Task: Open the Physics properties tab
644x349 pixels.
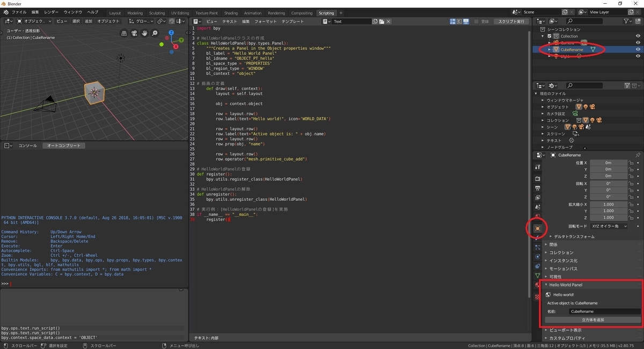Action: [x=537, y=257]
